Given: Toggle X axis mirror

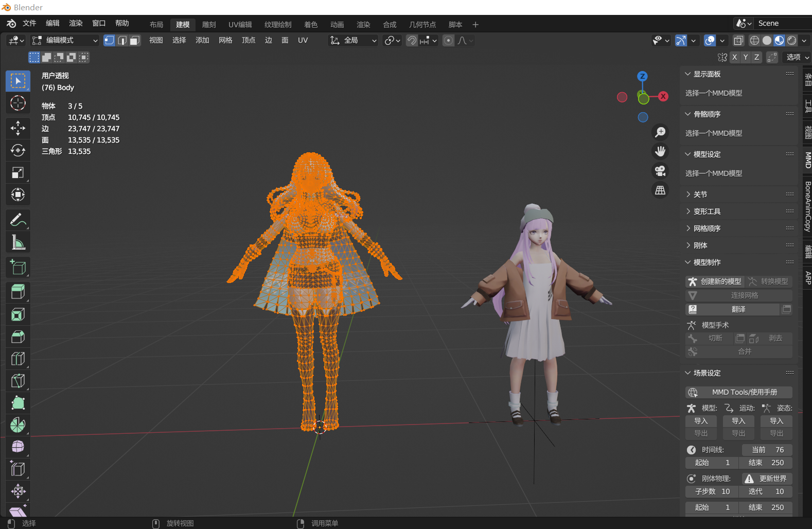Looking at the screenshot, I should point(735,57).
